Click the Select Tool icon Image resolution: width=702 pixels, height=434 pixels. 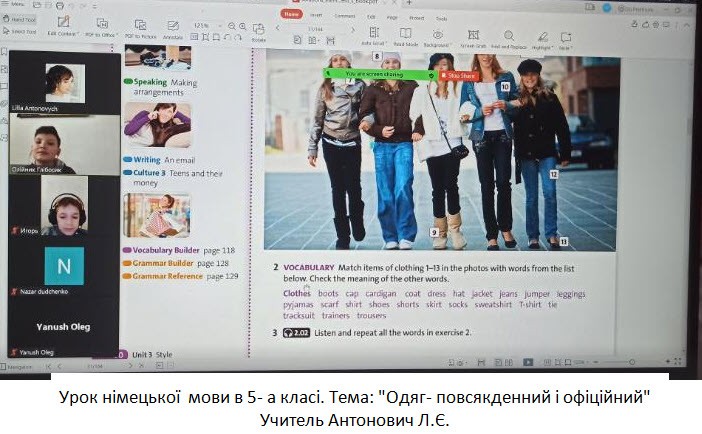tap(20, 32)
